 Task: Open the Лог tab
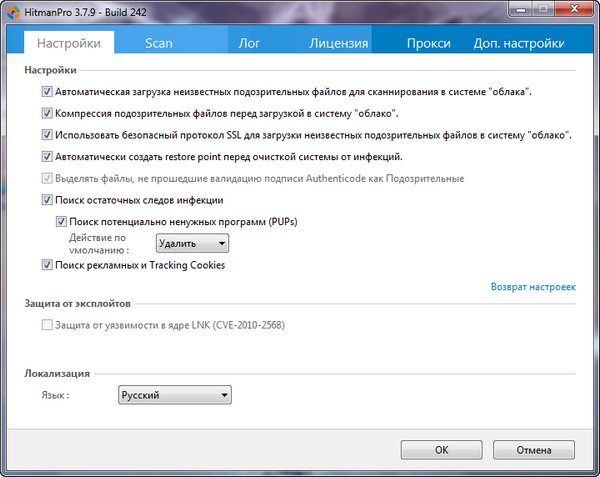coord(249,43)
